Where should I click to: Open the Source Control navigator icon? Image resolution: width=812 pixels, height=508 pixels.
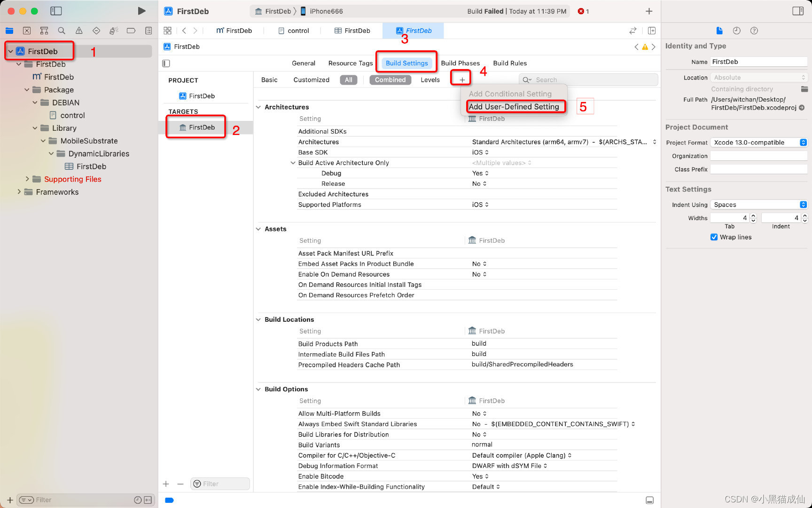(x=27, y=31)
